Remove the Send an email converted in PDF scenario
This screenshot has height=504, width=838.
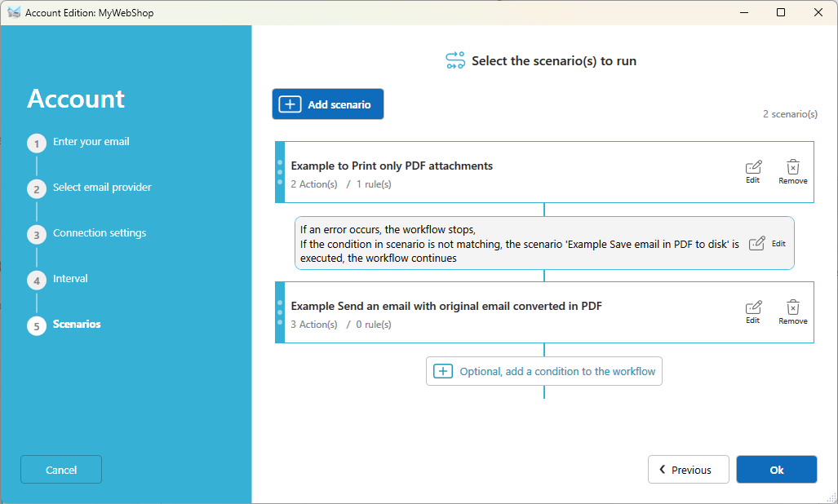793,312
